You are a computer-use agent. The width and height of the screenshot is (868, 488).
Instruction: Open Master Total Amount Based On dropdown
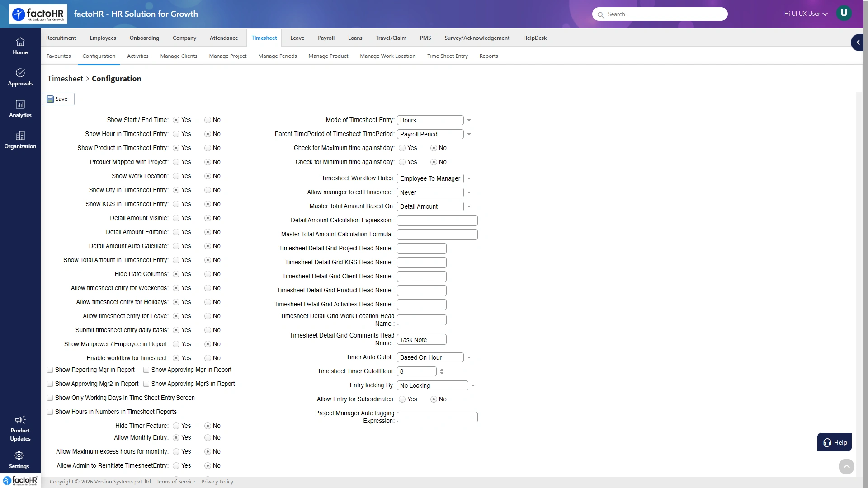[469, 206]
